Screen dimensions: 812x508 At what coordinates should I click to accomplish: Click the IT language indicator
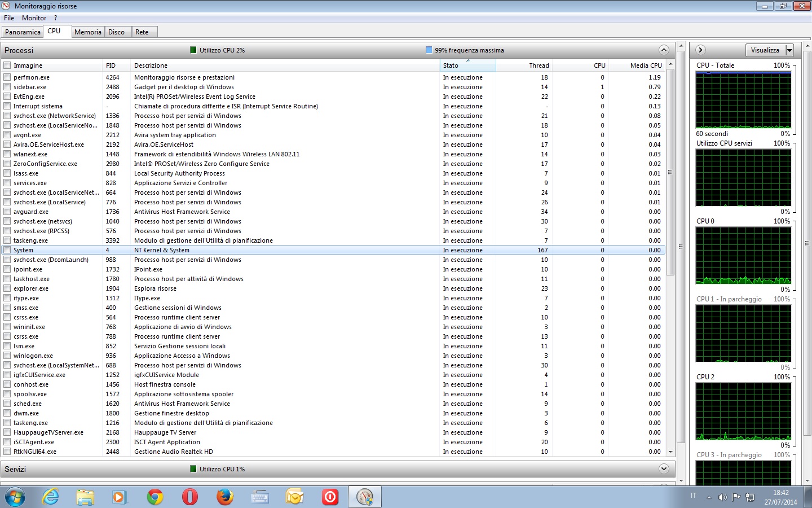pos(694,496)
